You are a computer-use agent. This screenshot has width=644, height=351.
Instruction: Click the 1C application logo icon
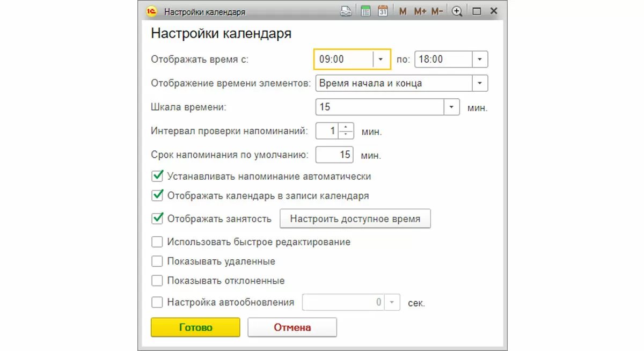(151, 11)
